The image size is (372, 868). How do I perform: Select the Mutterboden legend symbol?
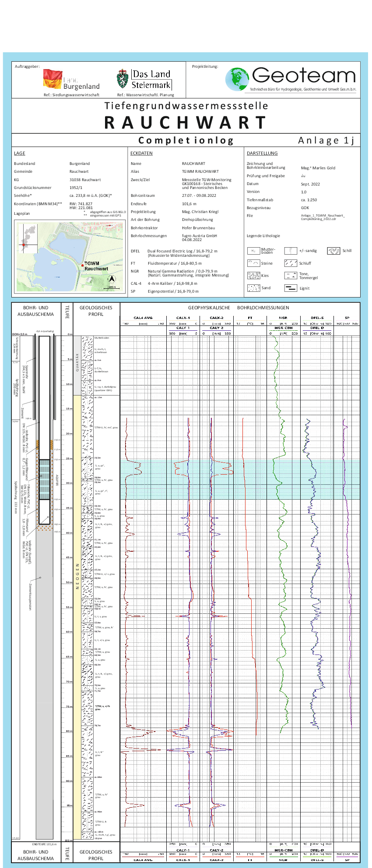click(x=253, y=251)
